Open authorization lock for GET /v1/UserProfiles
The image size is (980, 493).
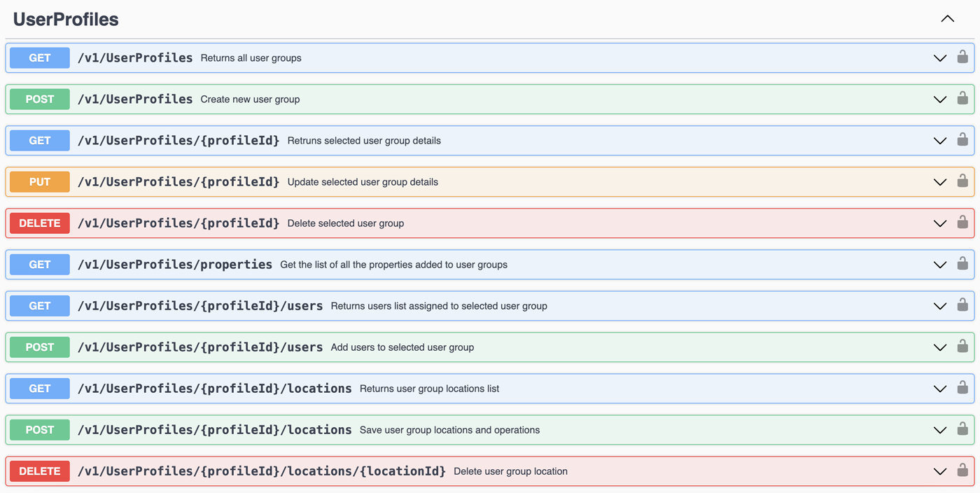(x=962, y=57)
